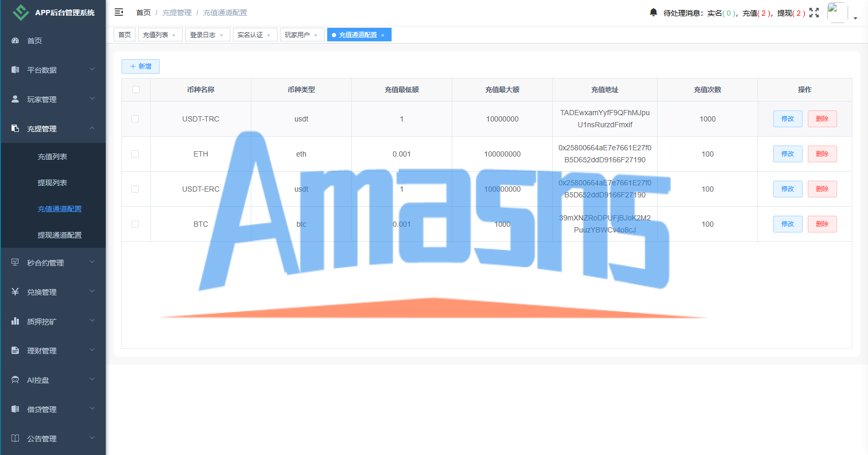Open the 充值列表 sidebar submenu item

point(53,157)
